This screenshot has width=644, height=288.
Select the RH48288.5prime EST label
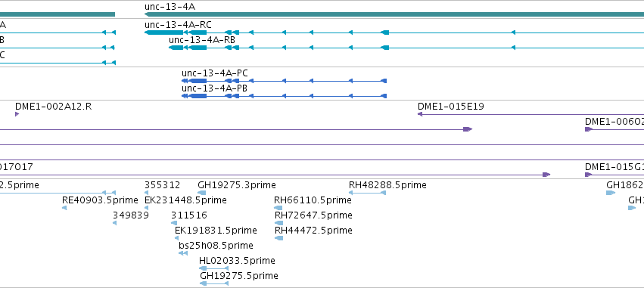(x=387, y=185)
